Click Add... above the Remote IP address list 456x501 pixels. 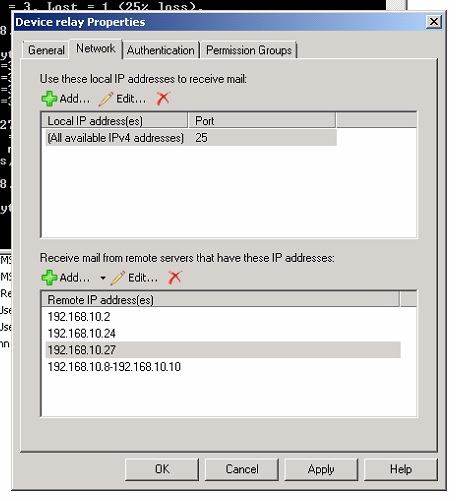point(75,278)
